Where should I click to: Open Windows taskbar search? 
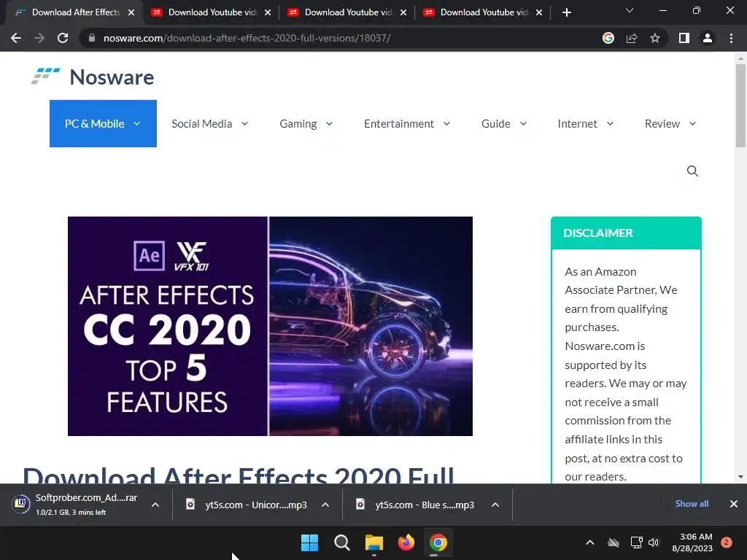[x=342, y=542]
